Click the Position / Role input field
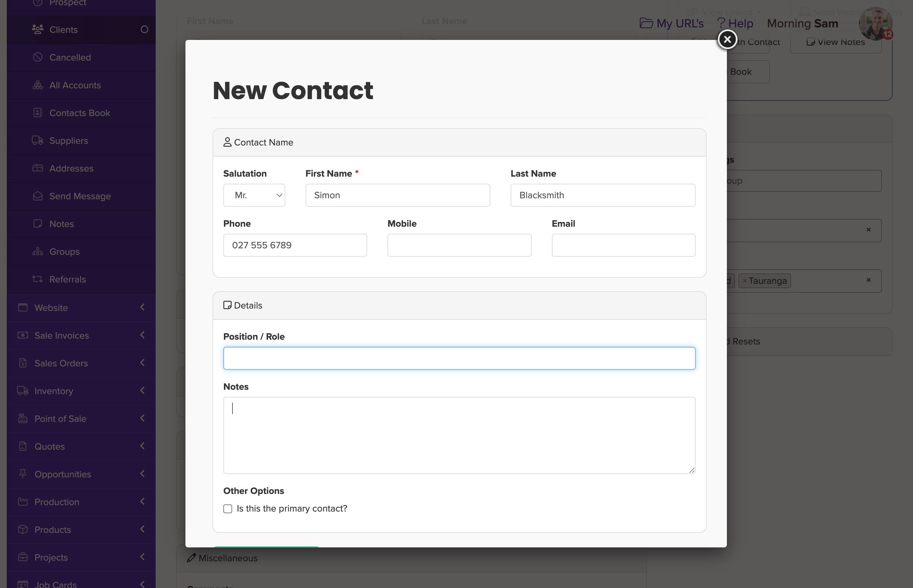 click(x=459, y=358)
